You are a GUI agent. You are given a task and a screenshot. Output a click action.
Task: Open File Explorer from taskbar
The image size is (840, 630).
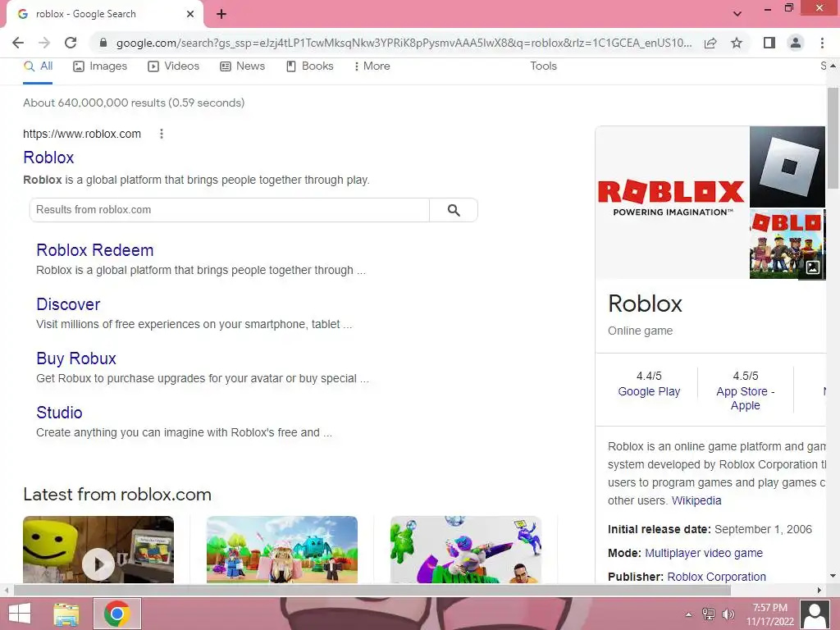point(66,614)
